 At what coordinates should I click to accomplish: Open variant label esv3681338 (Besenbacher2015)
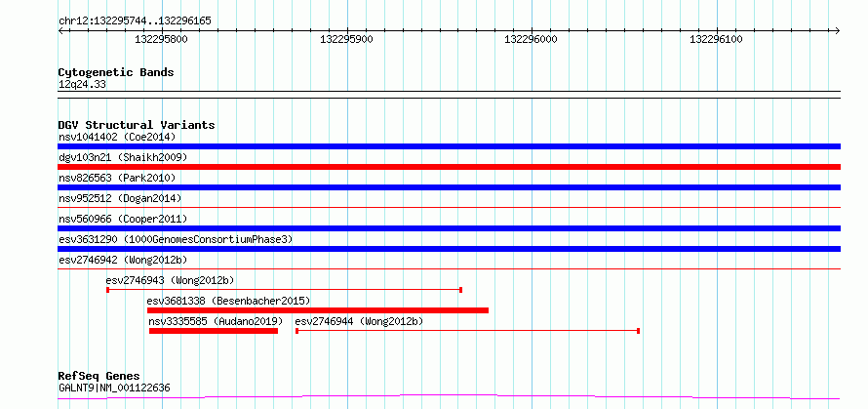[228, 301]
